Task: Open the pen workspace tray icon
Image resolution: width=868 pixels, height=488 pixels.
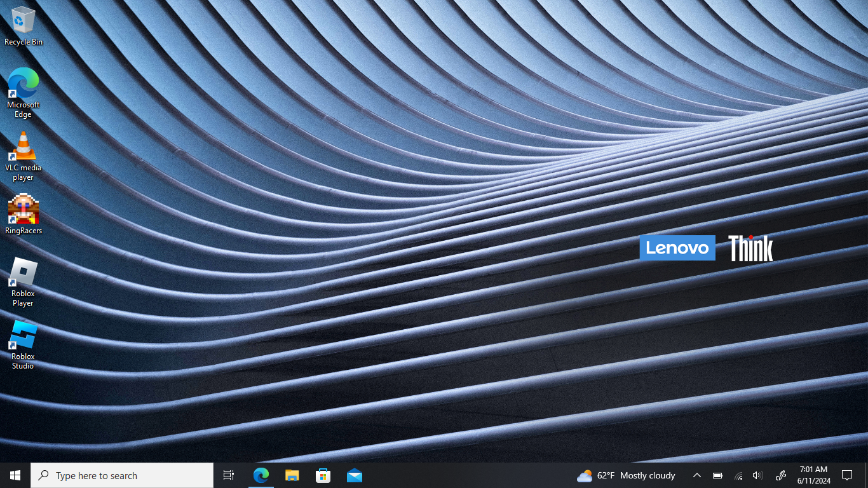Action: (x=781, y=475)
